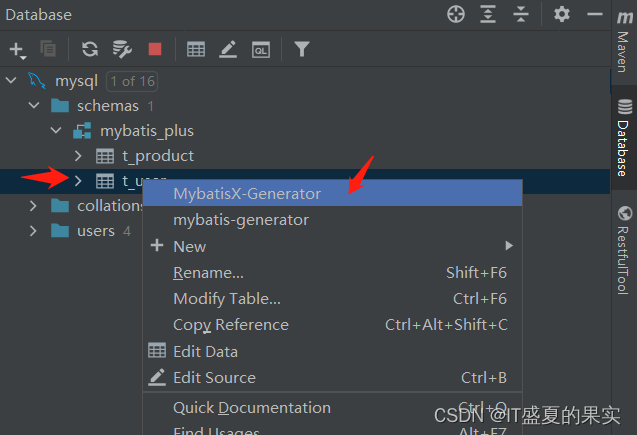Open Data Source Properties wrench icon
This screenshot has width=637, height=435.
pyautogui.click(x=122, y=49)
